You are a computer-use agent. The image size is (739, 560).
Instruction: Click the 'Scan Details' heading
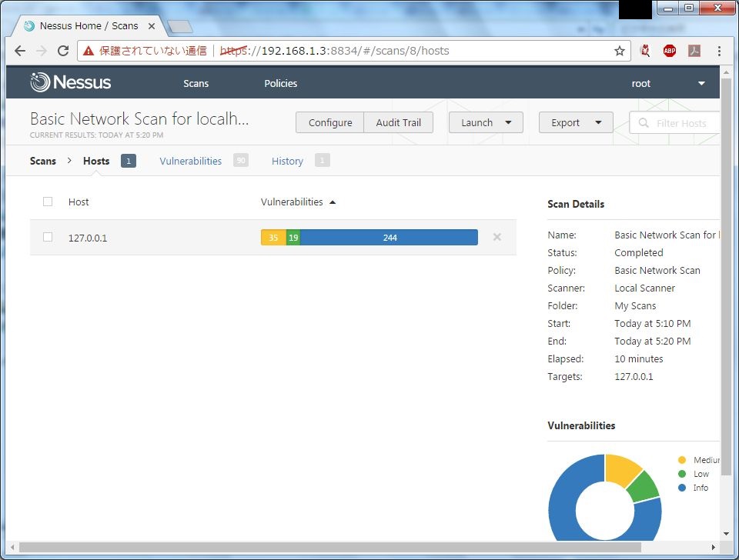click(576, 205)
